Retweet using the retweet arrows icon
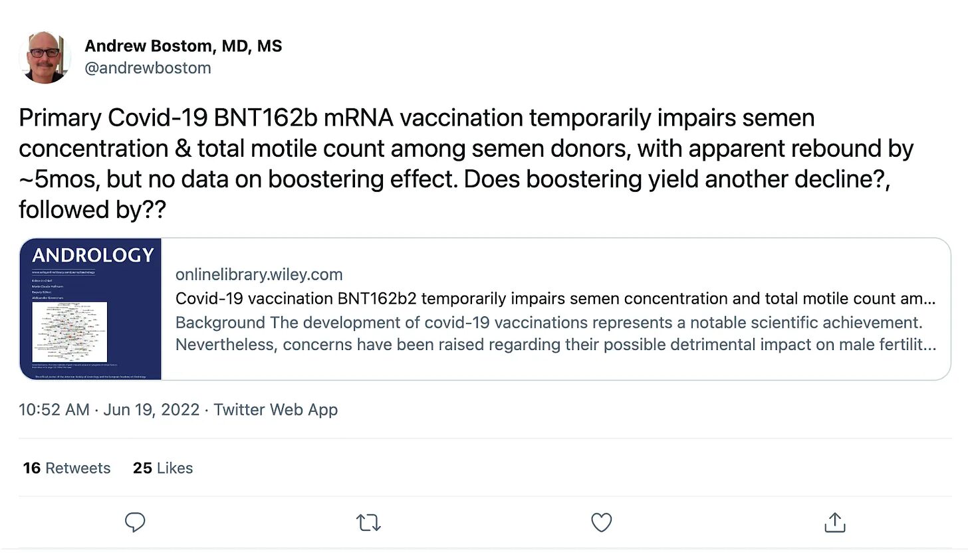 [368, 523]
